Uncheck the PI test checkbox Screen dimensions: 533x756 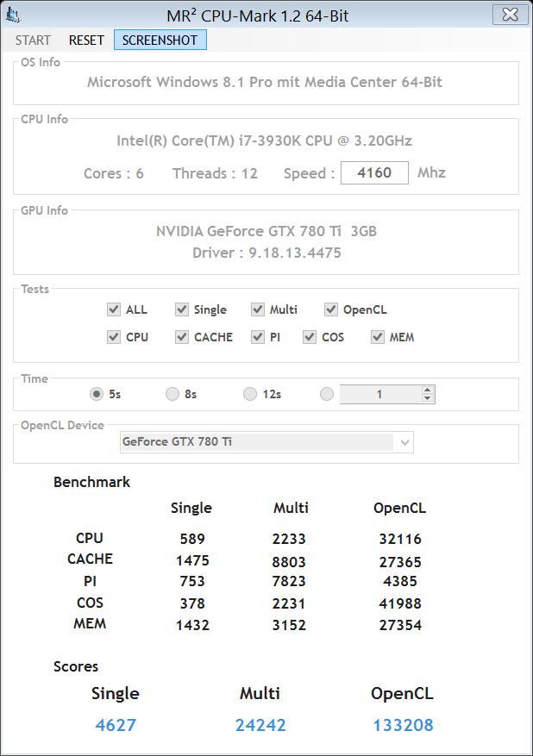(x=258, y=337)
